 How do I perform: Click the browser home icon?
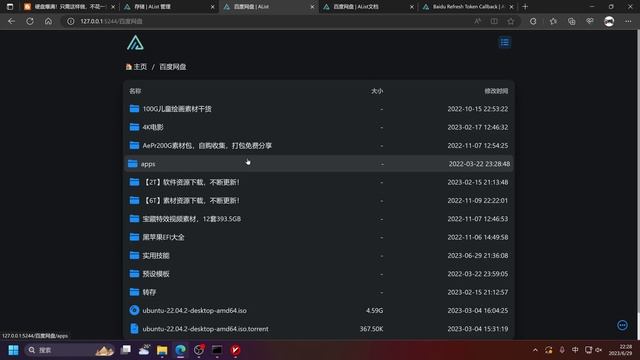[48, 21]
